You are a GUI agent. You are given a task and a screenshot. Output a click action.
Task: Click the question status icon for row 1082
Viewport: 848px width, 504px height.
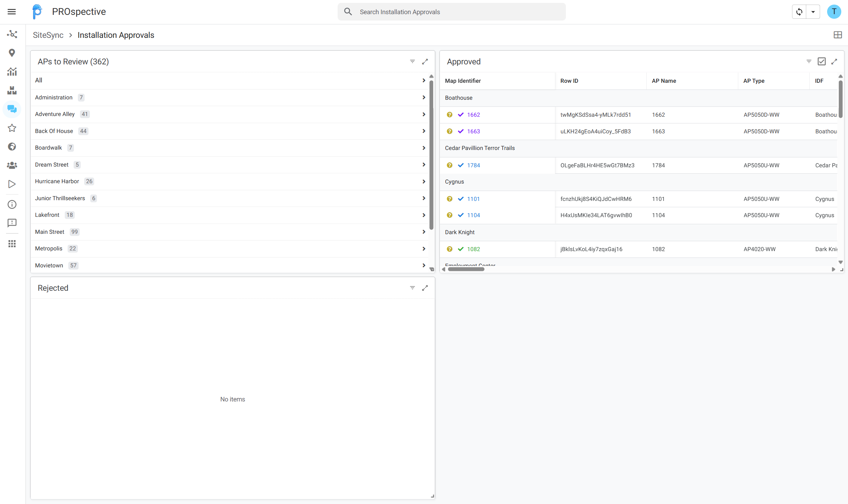click(449, 249)
